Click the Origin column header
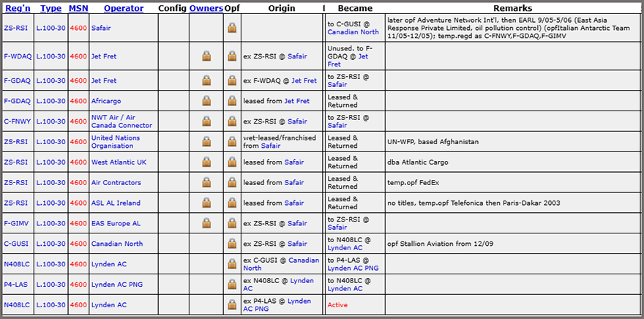Image resolution: width=644 pixels, height=319 pixels. [x=282, y=8]
